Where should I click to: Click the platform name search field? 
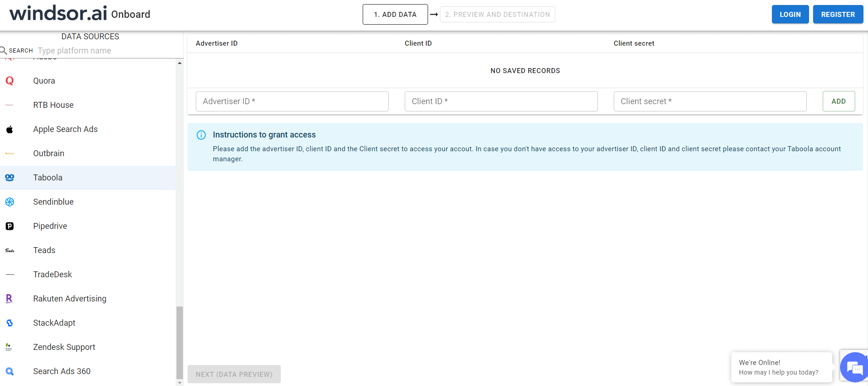(110, 51)
